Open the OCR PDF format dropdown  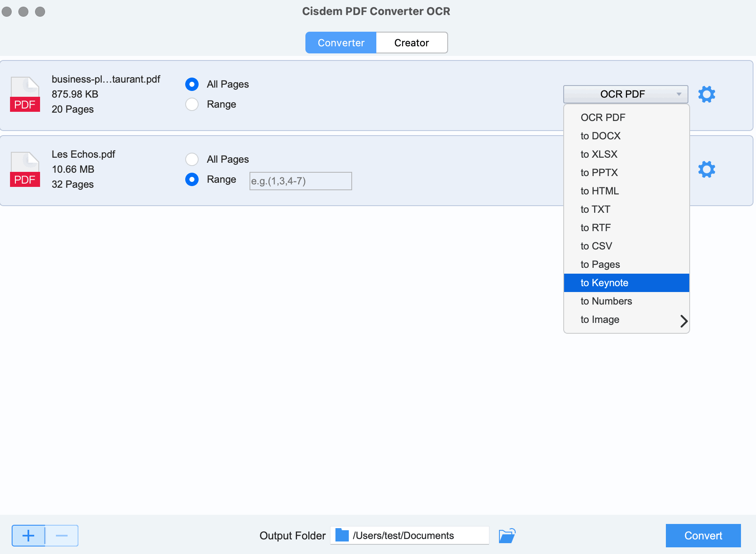coord(625,94)
